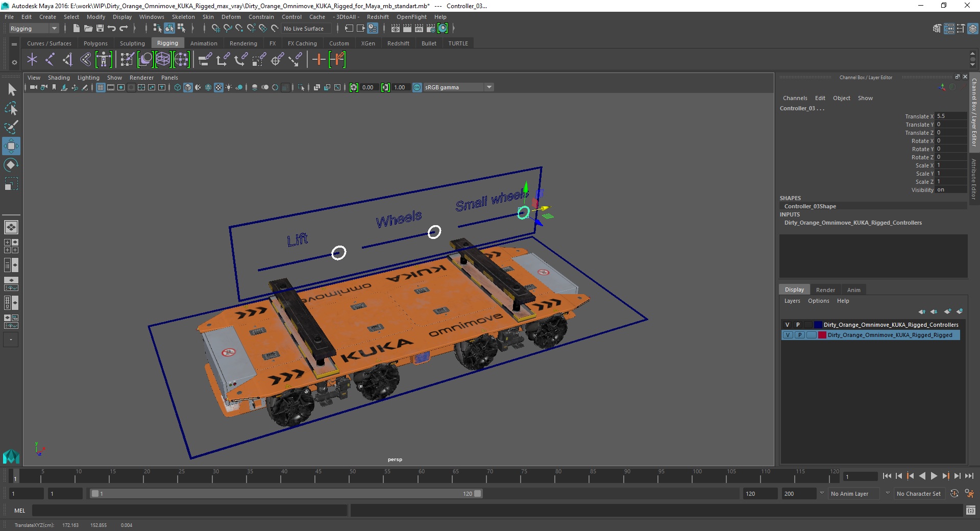980x531 pixels.
Task: Switch to the Render layer tab
Action: tap(825, 289)
